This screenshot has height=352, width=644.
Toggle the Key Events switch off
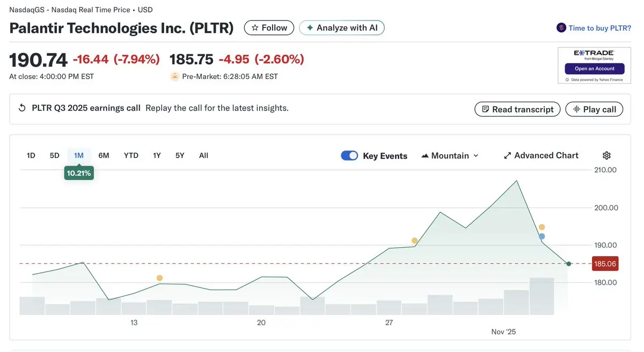coord(349,155)
